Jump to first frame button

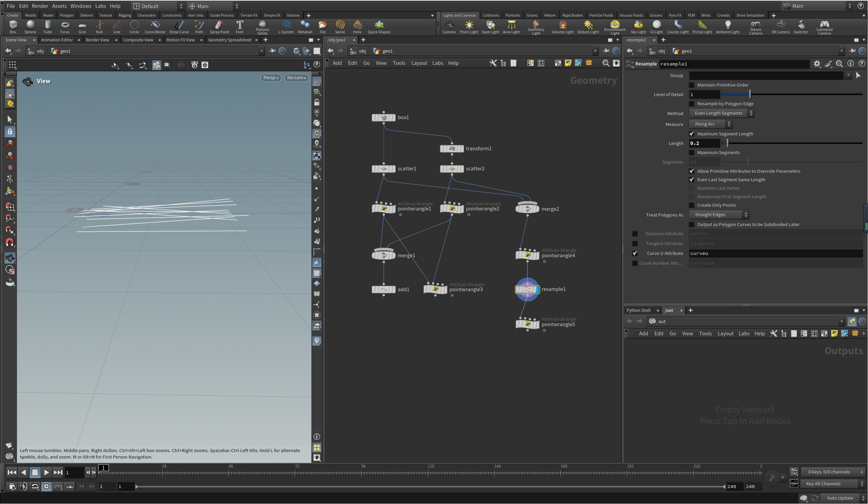point(12,473)
